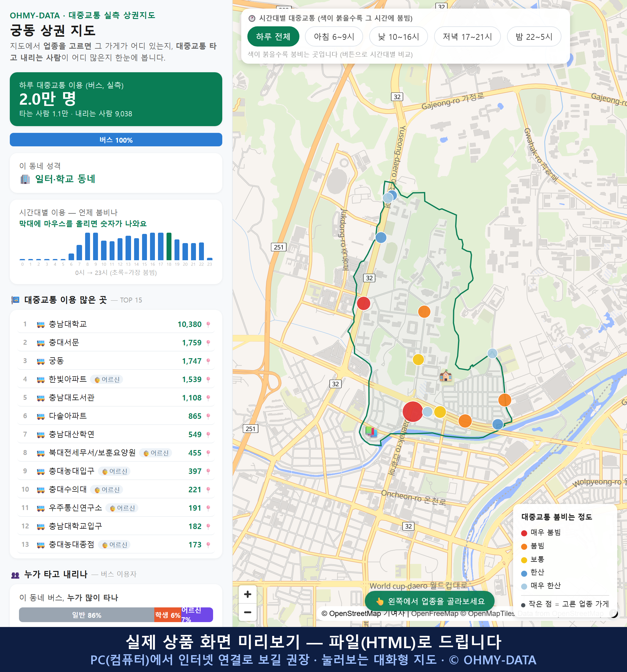This screenshot has height=672, width=627.
Task: Select the 충남대도서관 1,108 list row
Action: [x=116, y=397]
